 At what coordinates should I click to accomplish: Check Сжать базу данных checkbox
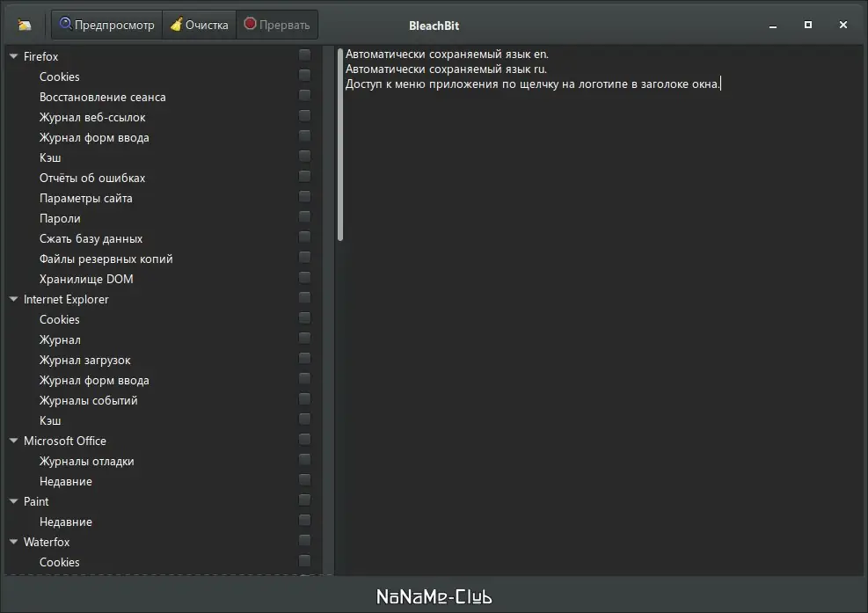click(x=304, y=237)
